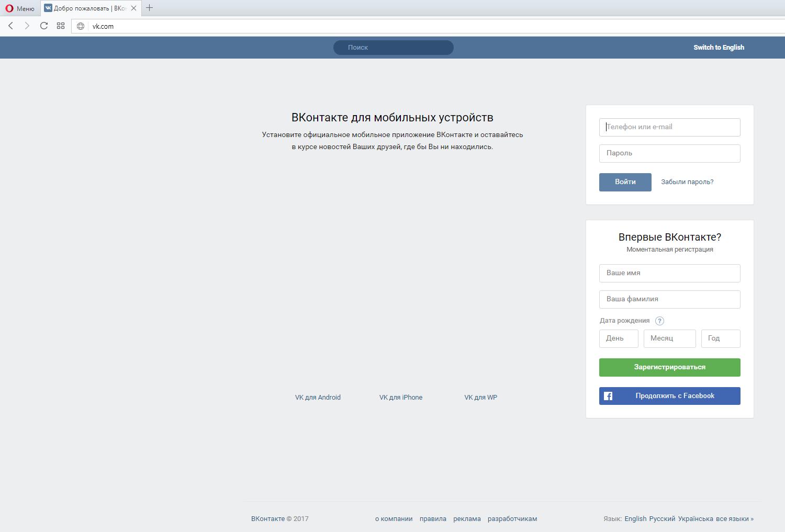Open the Speed Dial grid icon
785x532 pixels.
61,26
